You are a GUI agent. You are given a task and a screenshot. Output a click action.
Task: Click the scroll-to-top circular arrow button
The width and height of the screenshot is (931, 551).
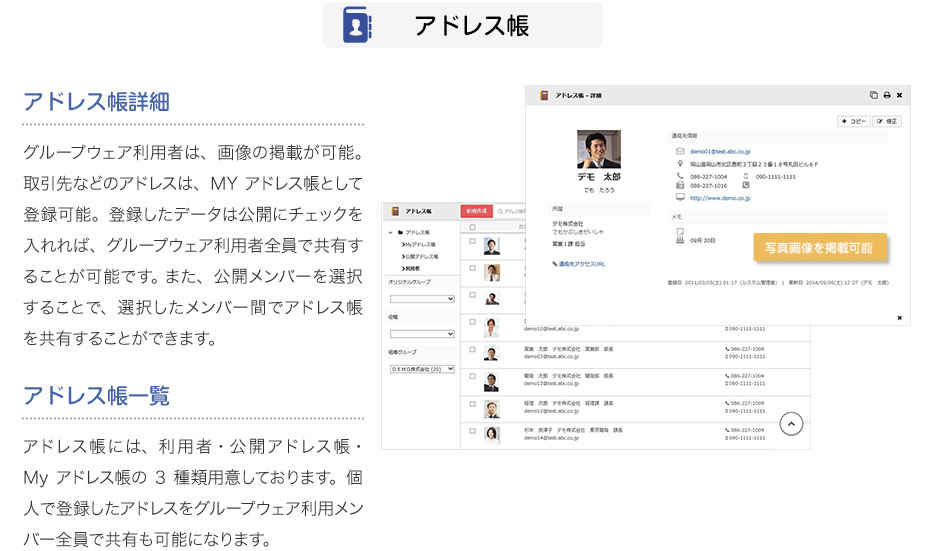[791, 424]
